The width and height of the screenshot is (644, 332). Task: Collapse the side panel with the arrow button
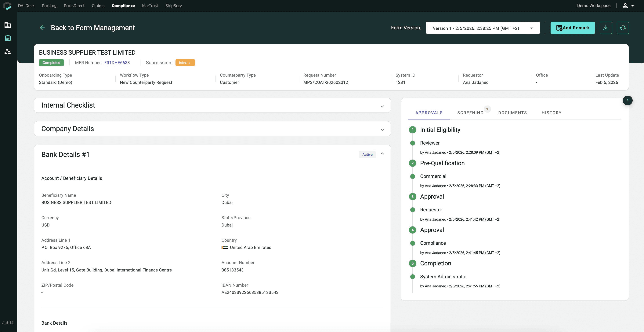[627, 100]
